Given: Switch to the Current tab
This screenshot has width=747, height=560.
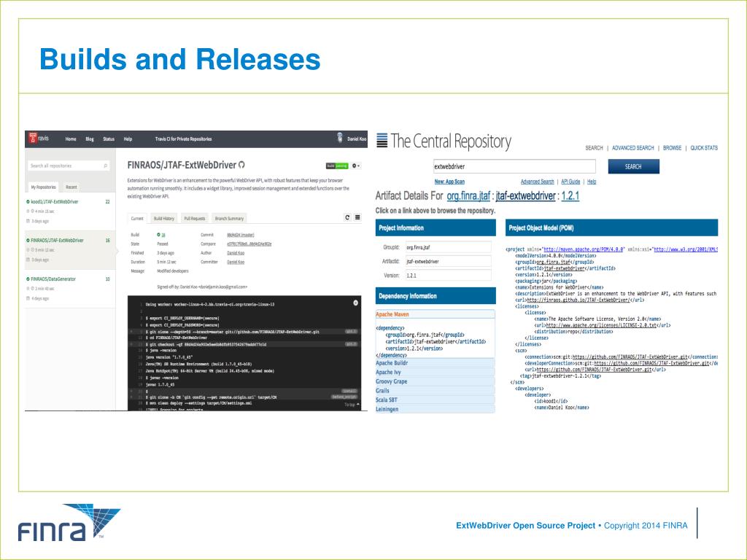Looking at the screenshot, I should pos(137,219).
